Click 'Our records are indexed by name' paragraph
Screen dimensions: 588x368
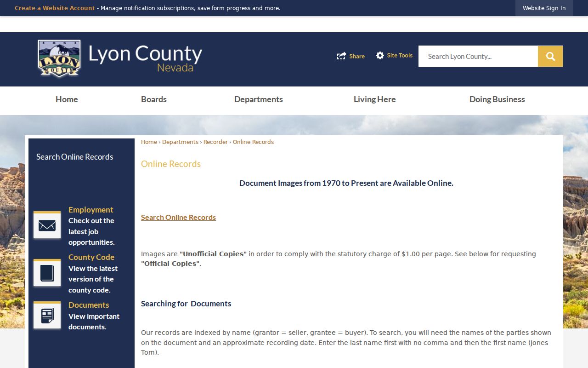coord(346,343)
